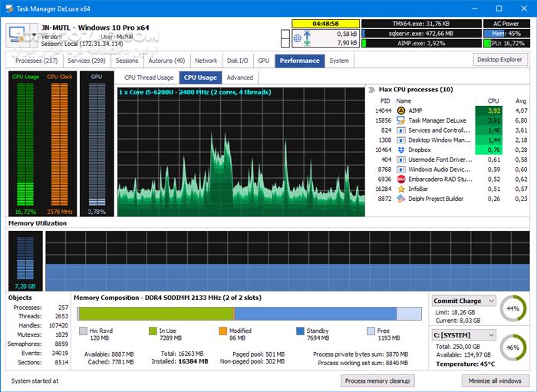This screenshot has height=392, width=537.
Task: Click the Dropbox process icon
Action: [x=400, y=150]
